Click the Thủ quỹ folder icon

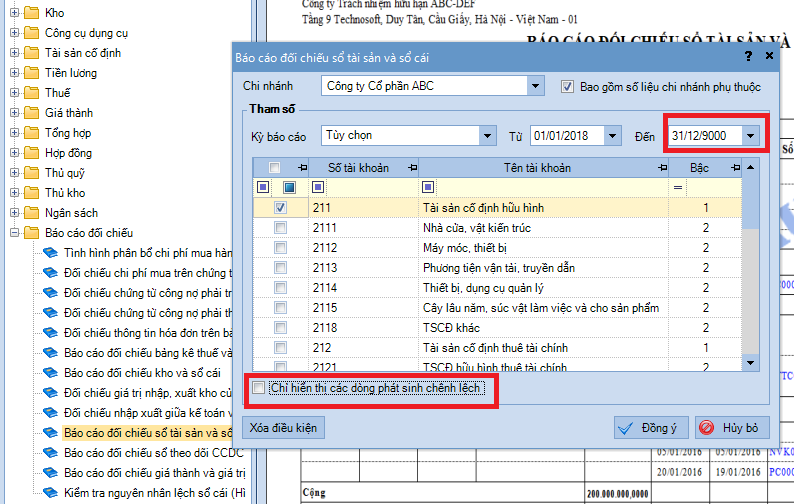pos(31,173)
